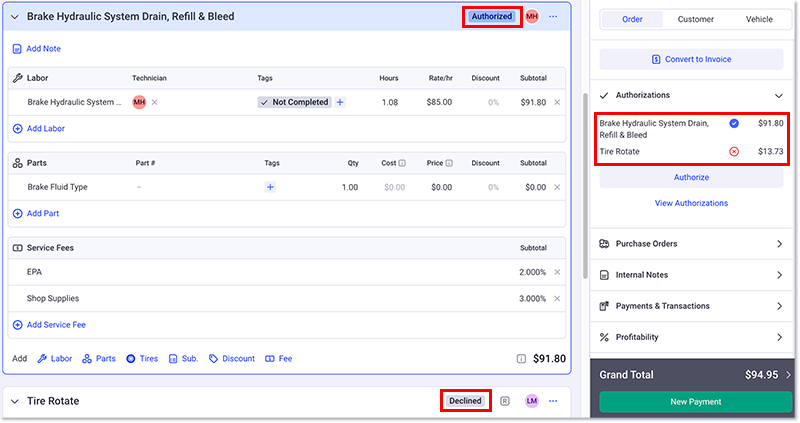Click the Authorize button

tap(691, 178)
